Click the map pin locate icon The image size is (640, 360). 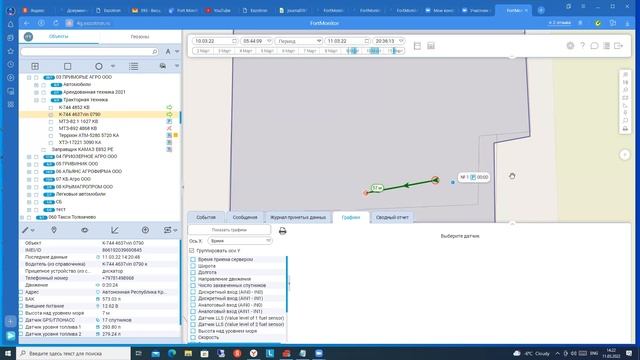coord(53,230)
